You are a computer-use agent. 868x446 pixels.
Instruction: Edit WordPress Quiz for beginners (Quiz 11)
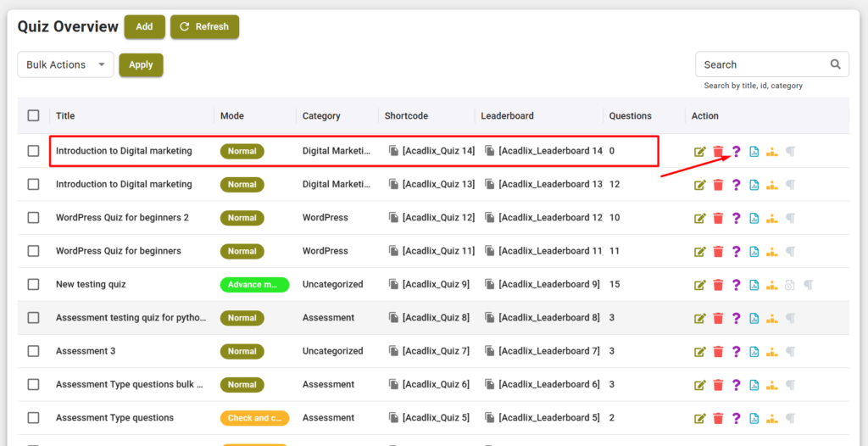pos(700,252)
